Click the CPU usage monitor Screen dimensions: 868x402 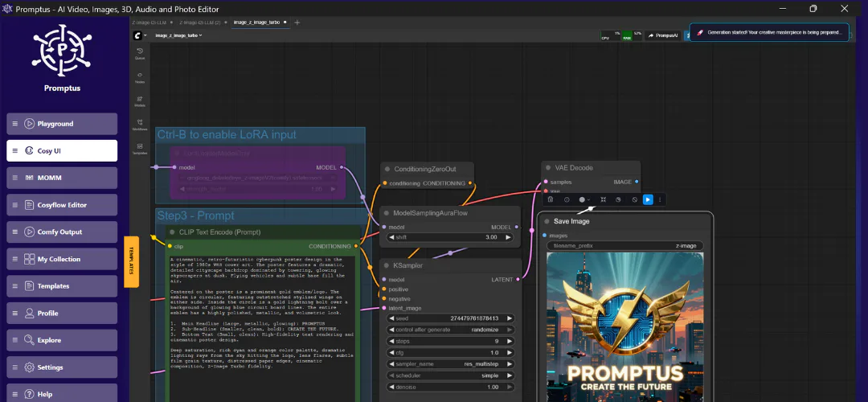point(610,35)
